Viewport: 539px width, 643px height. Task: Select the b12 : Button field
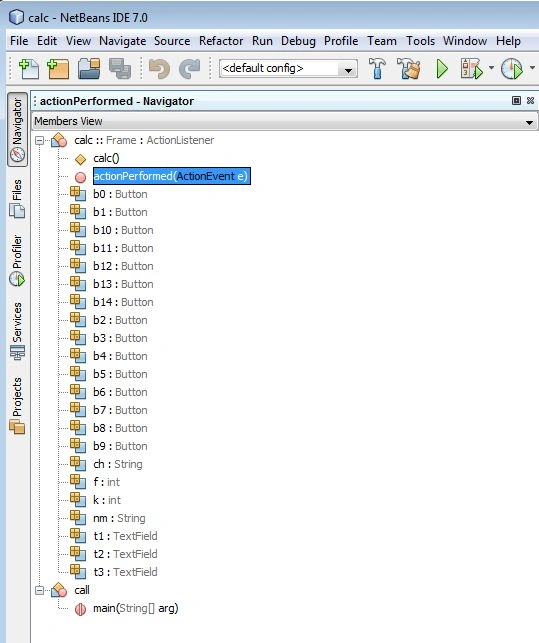click(123, 267)
